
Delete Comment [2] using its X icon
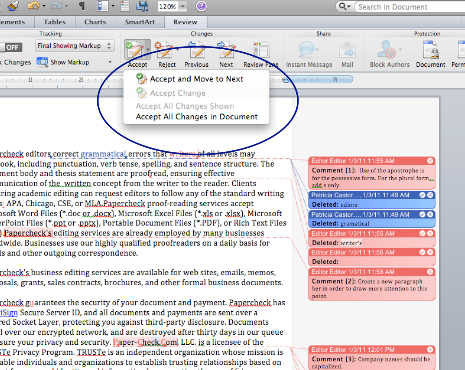430,272
